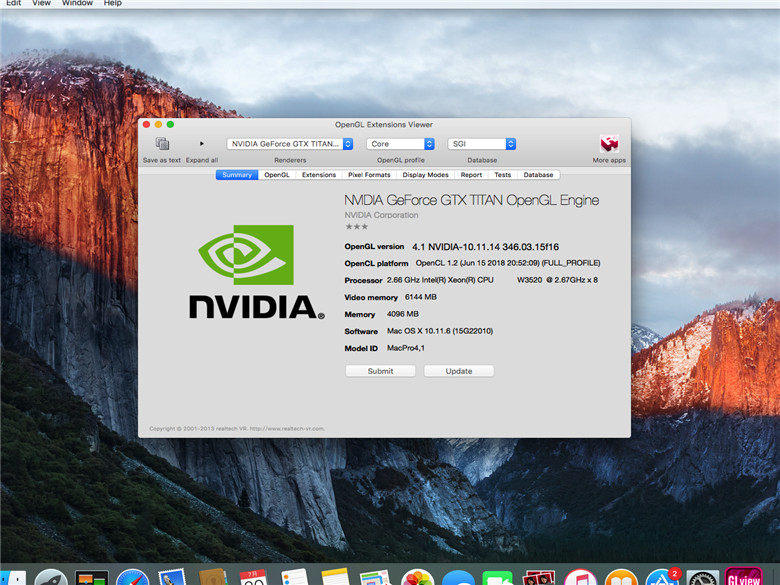The height and width of the screenshot is (585, 780).
Task: Open Notes from the dock
Action: tap(335, 578)
